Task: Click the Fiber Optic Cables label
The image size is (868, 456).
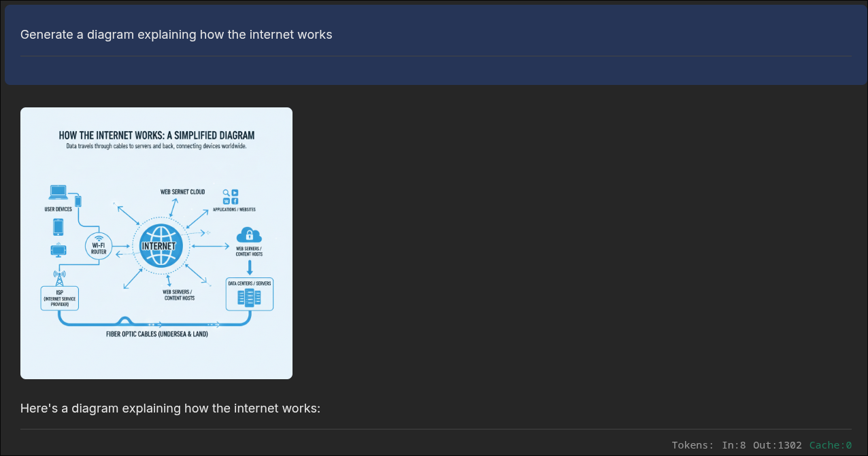Action: [x=157, y=334]
